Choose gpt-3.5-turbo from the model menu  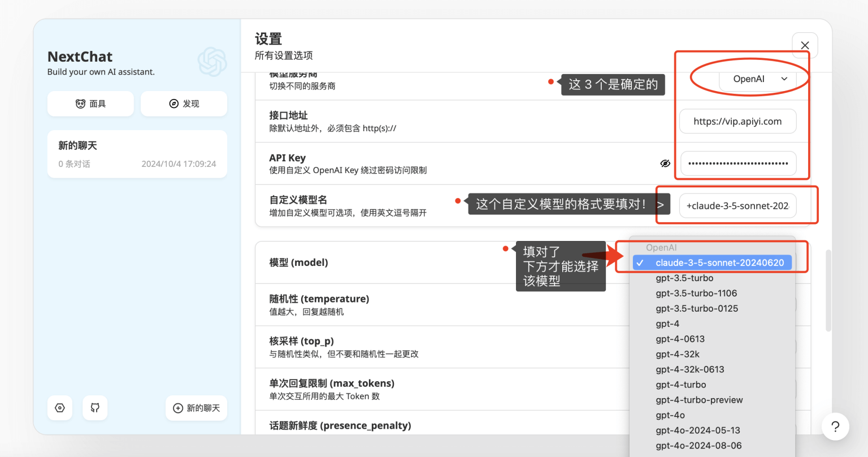[x=684, y=278]
